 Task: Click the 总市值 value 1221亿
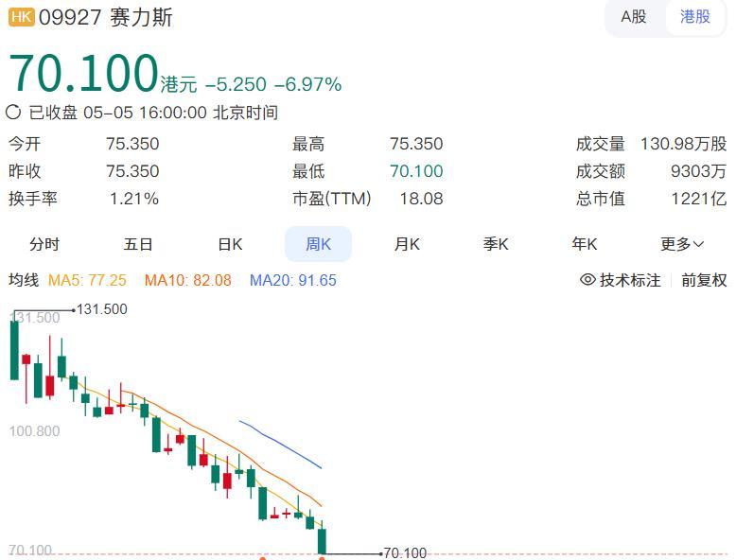(699, 199)
